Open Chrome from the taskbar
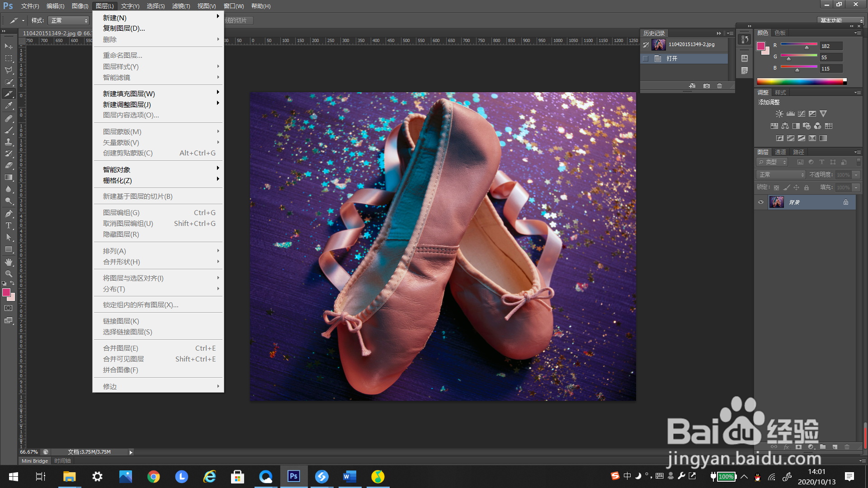 (x=153, y=477)
